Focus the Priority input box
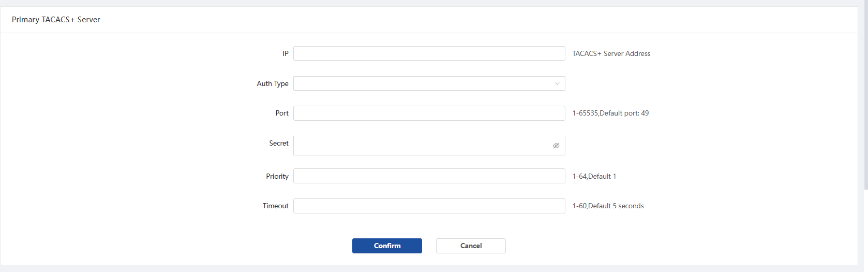 click(x=429, y=176)
